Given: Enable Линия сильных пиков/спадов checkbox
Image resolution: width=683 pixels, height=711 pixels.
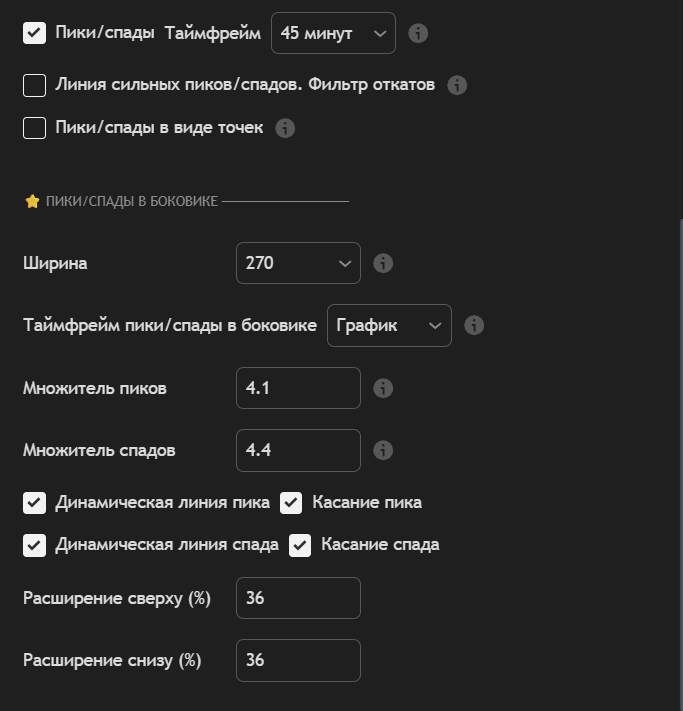Looking at the screenshot, I should pyautogui.click(x=35, y=85).
